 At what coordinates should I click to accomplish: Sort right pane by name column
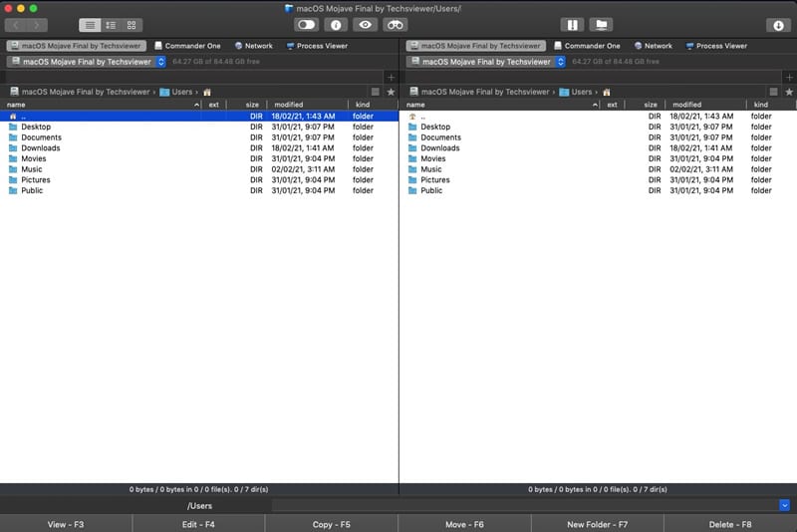tap(500, 105)
